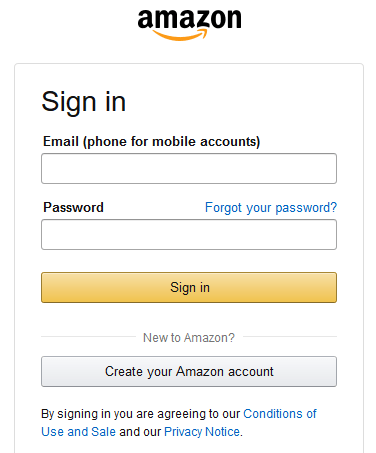Open the Conditions of link text

[280, 414]
